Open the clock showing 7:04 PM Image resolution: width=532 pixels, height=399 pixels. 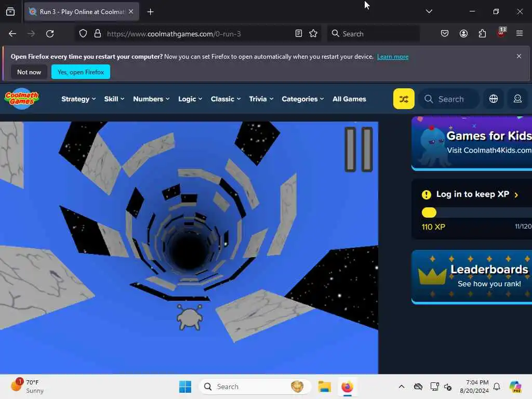(474, 387)
